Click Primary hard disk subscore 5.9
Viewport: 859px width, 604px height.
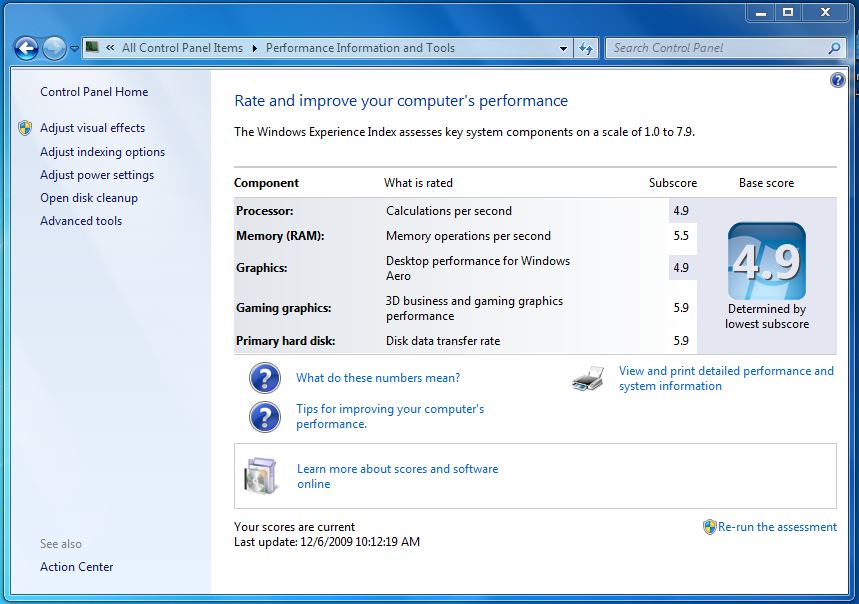click(681, 341)
